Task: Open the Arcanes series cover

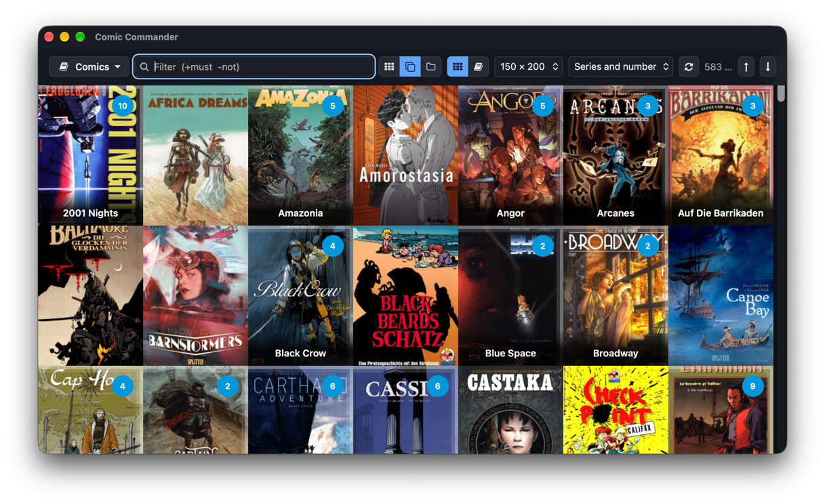Action: [x=616, y=155]
